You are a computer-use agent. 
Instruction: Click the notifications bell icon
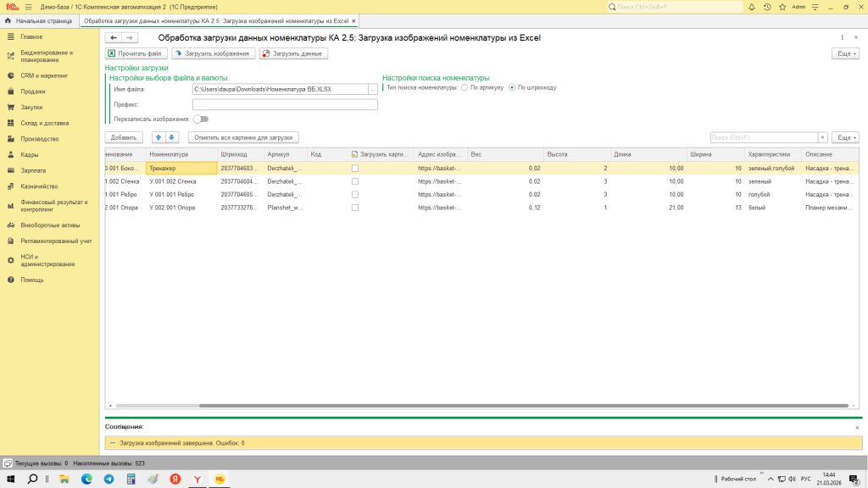coord(752,7)
